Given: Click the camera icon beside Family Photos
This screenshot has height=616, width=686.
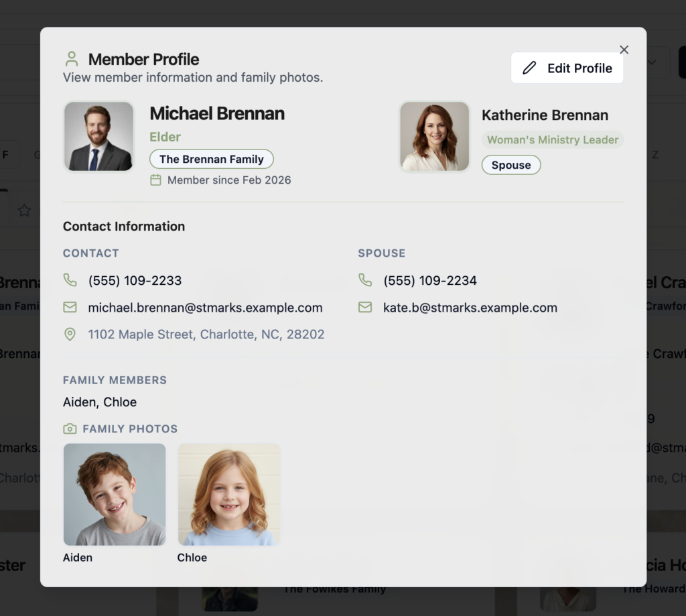Looking at the screenshot, I should [x=70, y=428].
